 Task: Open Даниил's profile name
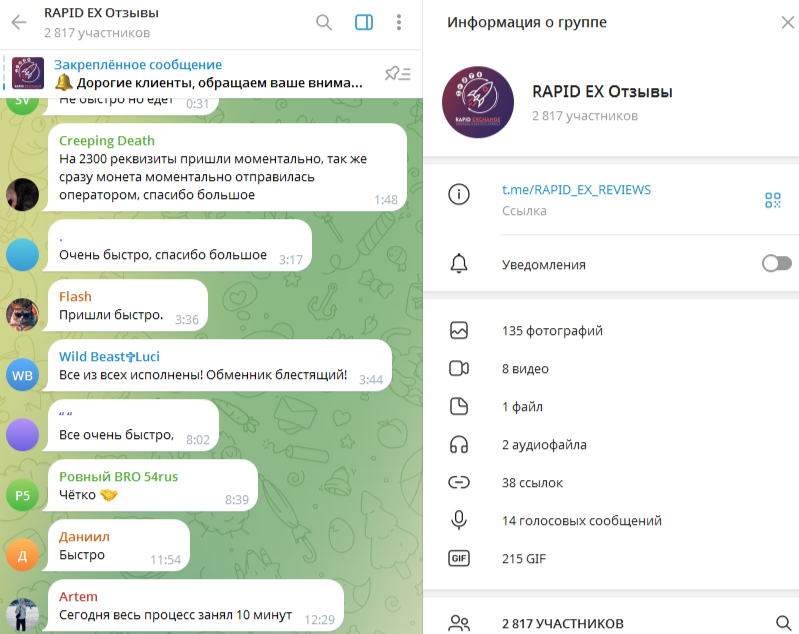(84, 537)
